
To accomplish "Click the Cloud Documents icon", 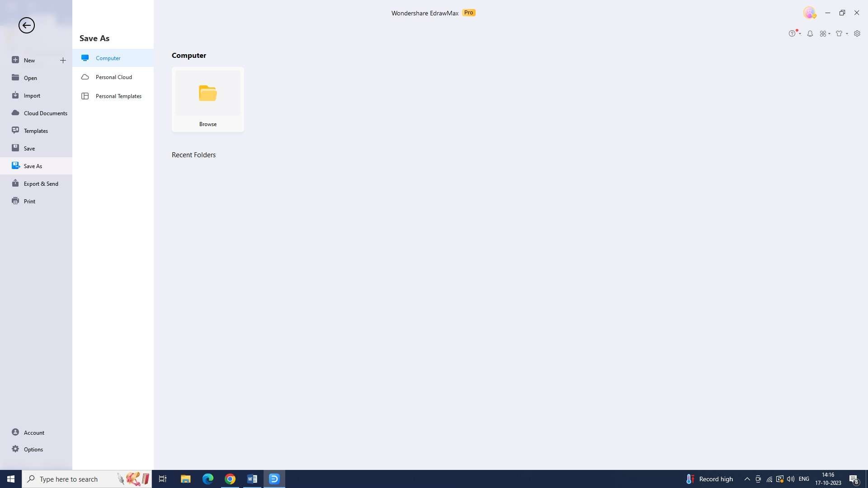I will [x=15, y=113].
